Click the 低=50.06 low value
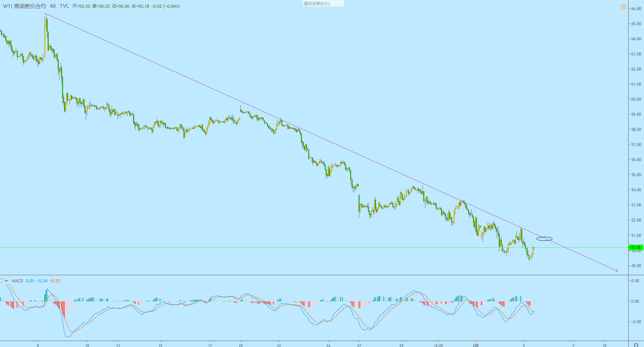The image size is (644, 347). pyautogui.click(x=121, y=6)
